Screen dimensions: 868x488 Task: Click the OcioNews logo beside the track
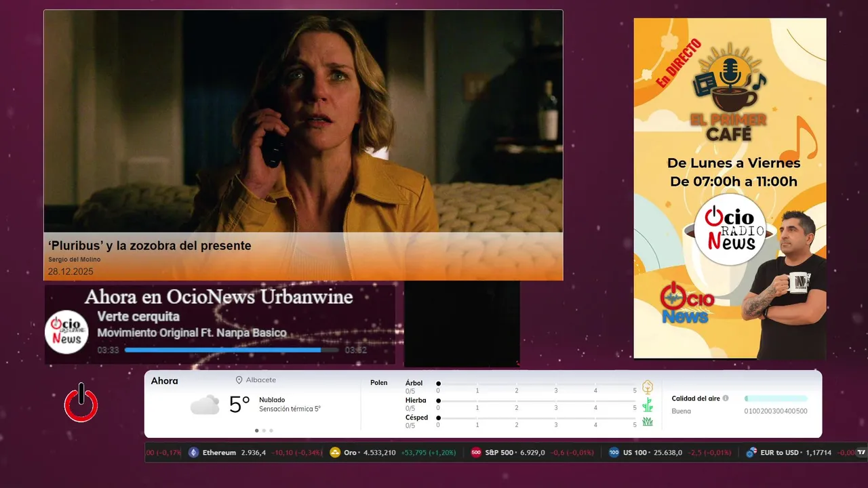coord(67,332)
